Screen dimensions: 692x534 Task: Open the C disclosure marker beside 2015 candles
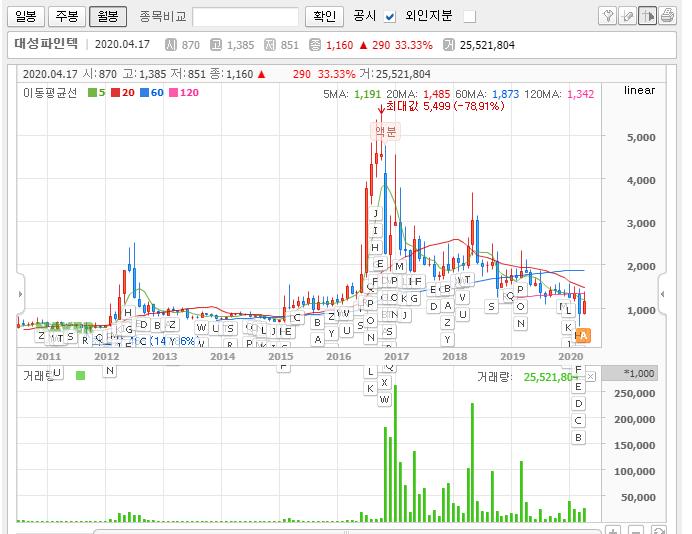pyautogui.click(x=297, y=317)
